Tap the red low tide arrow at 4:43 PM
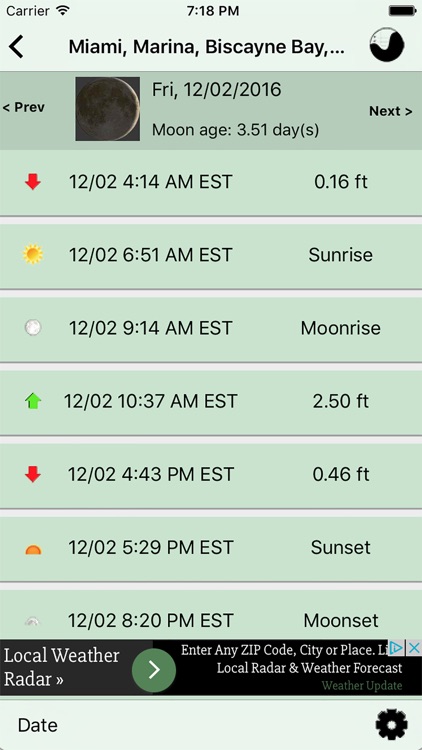 click(33, 474)
